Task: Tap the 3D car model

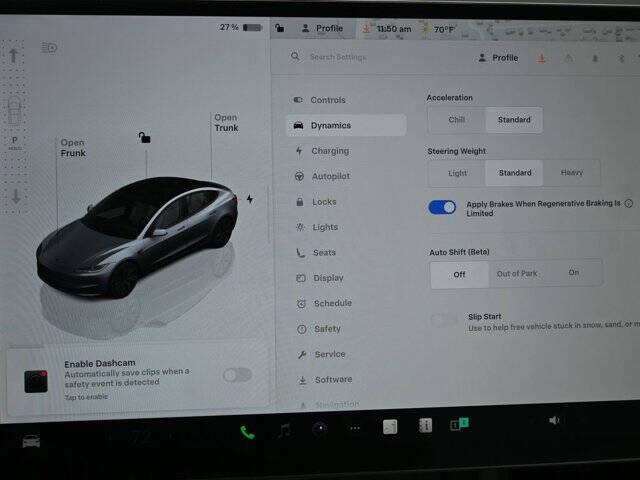Action: (x=137, y=237)
